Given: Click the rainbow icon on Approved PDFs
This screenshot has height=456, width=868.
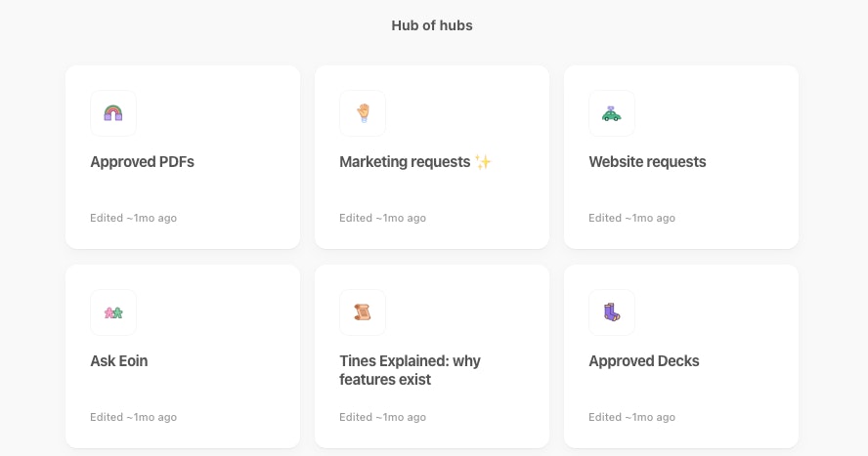Looking at the screenshot, I should (112, 113).
